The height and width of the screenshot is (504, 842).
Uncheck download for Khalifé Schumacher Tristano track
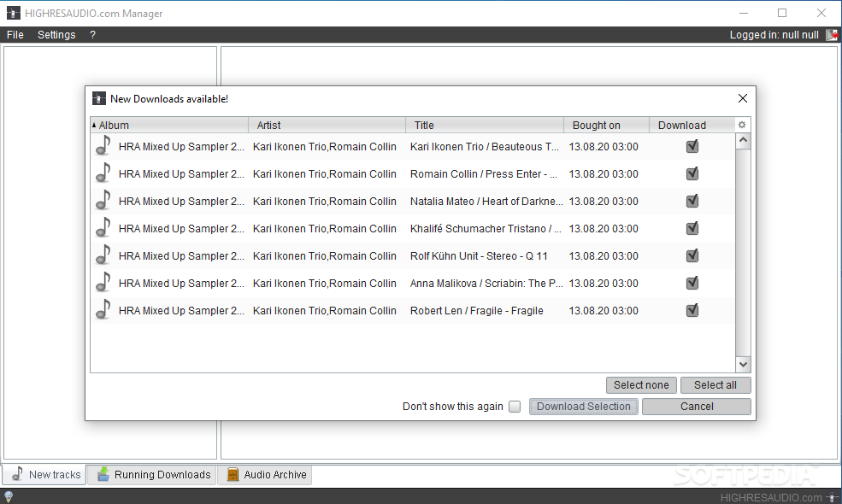coord(692,228)
